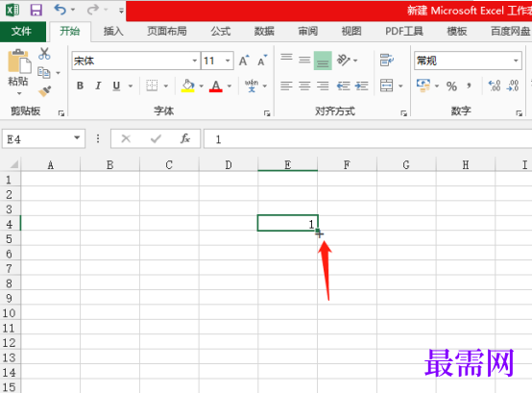Open Insert Function fx
532x393 pixels.
(185, 138)
